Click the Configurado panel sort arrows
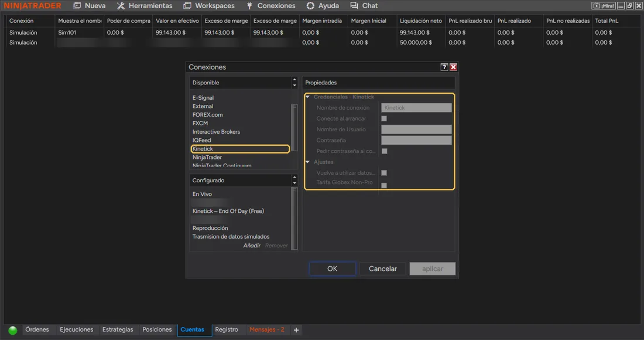The image size is (644, 340). 294,181
